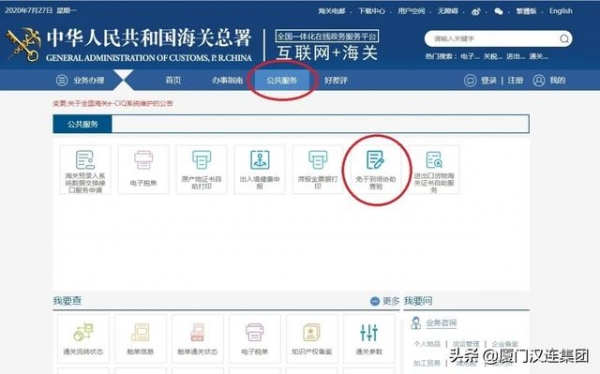Click the 个人物品 link
Image resolution: width=600 pixels, height=374 pixels.
tap(427, 344)
